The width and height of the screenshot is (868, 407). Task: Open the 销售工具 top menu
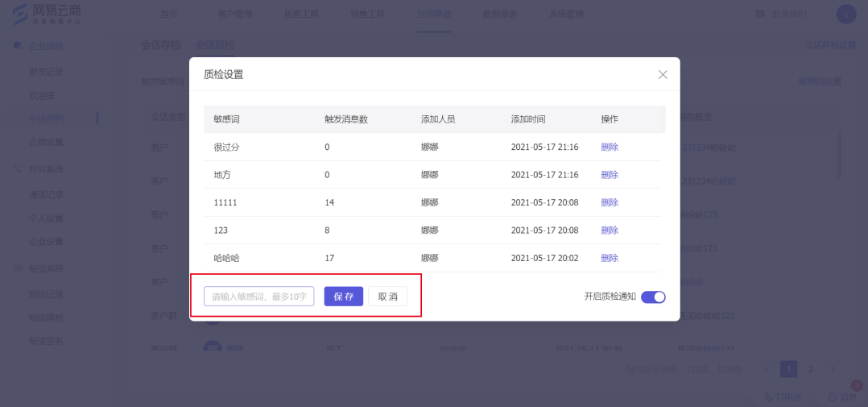[x=367, y=15]
